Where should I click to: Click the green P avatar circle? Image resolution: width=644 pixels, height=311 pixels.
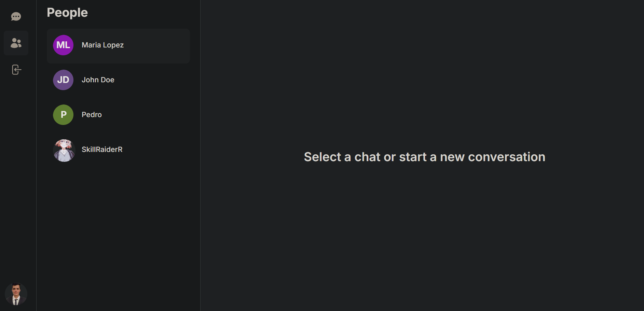63,115
